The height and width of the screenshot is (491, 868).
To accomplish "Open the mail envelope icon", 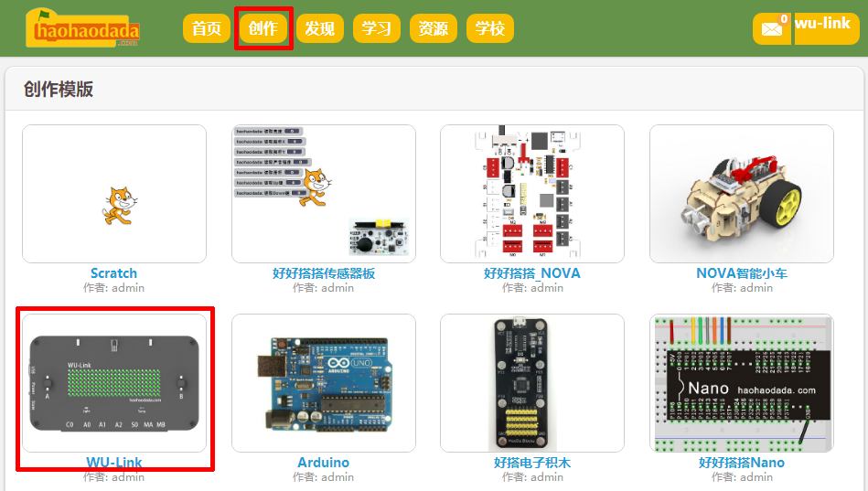I will pos(772,28).
